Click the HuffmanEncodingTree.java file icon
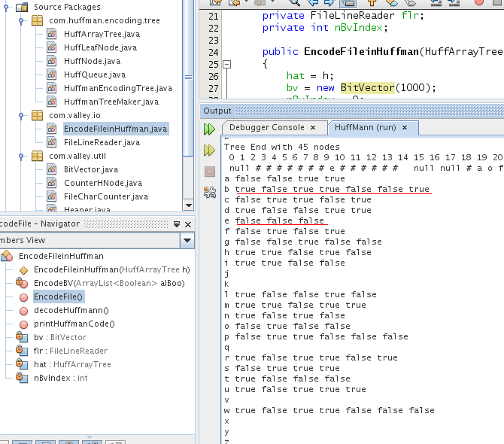This screenshot has width=504, height=444. [51, 88]
